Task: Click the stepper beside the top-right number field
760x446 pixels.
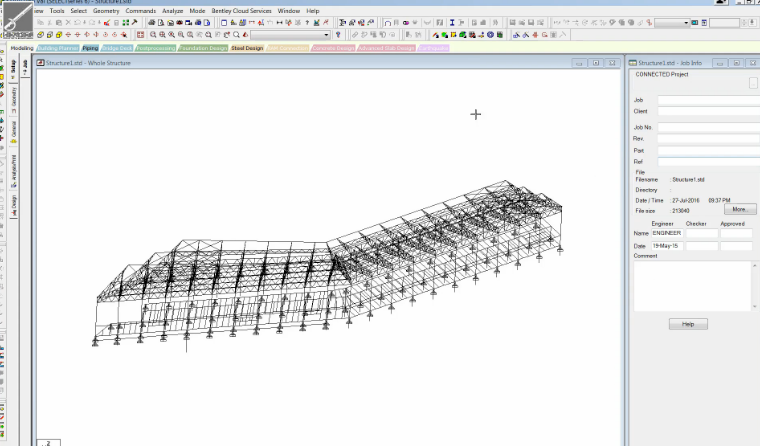Action: (744, 22)
